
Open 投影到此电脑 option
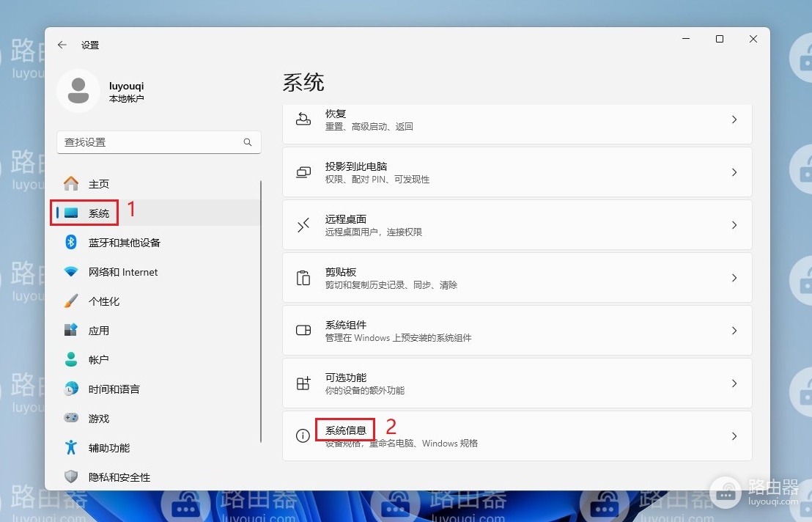[x=517, y=172]
